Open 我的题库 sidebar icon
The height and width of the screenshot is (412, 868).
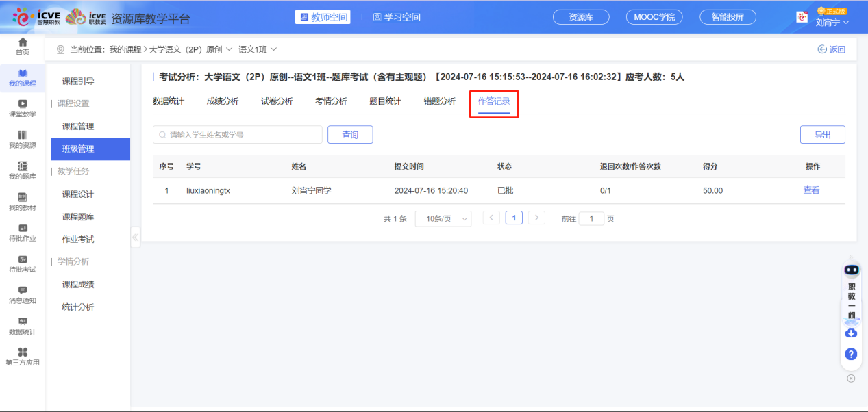tap(23, 170)
